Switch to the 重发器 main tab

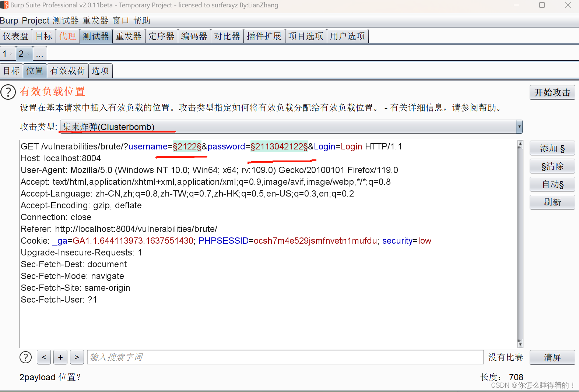[x=129, y=36]
